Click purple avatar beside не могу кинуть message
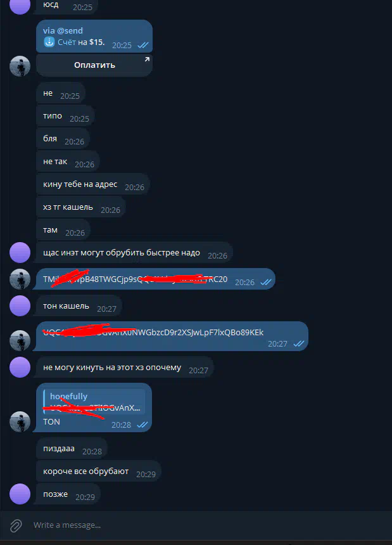Screen dimensions: 392x545 pyautogui.click(x=20, y=367)
